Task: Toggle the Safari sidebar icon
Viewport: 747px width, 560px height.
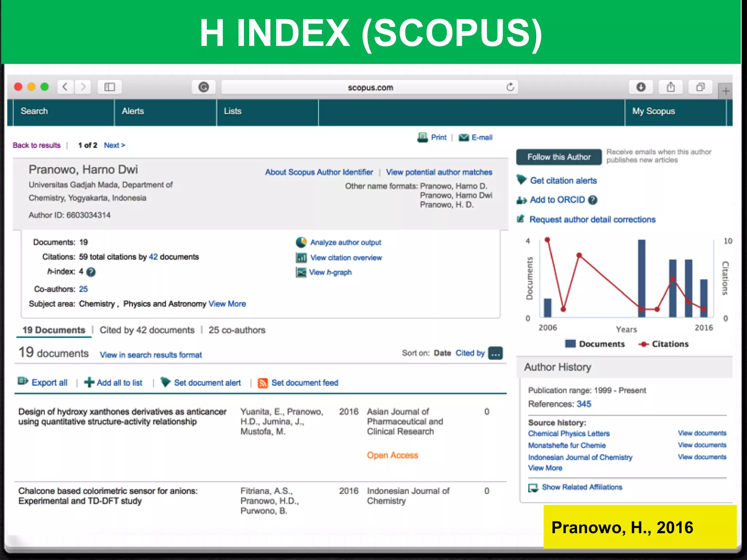Action: [x=109, y=87]
